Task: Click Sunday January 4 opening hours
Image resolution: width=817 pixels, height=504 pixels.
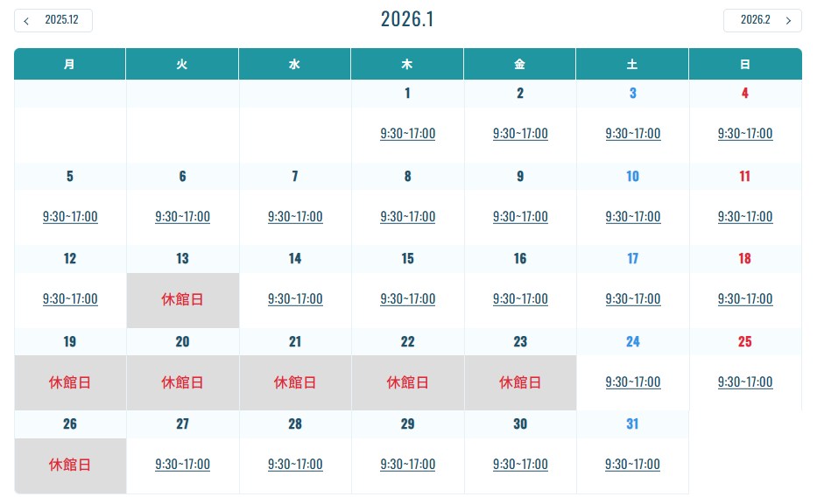Action: point(744,134)
